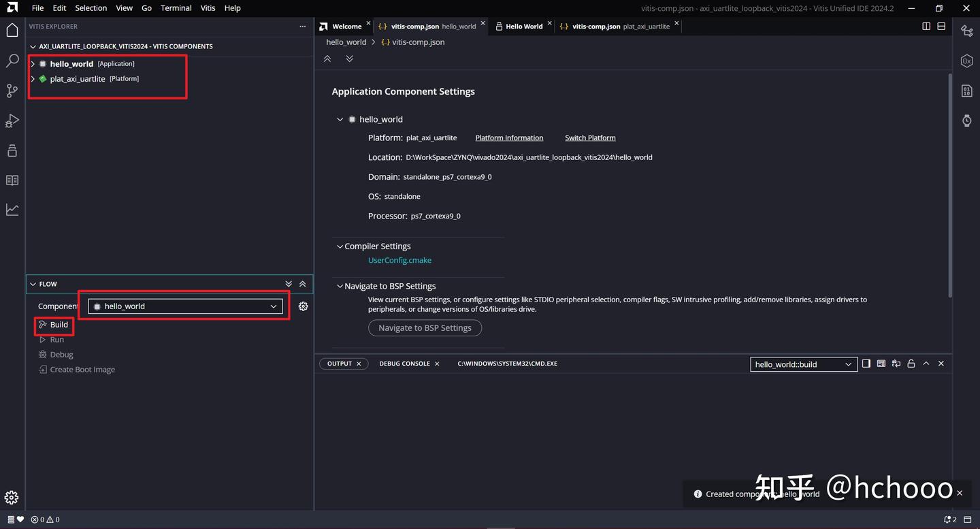Collapse Navigate to BSP Settings section
Viewport: 980px width, 529px height.
(340, 286)
